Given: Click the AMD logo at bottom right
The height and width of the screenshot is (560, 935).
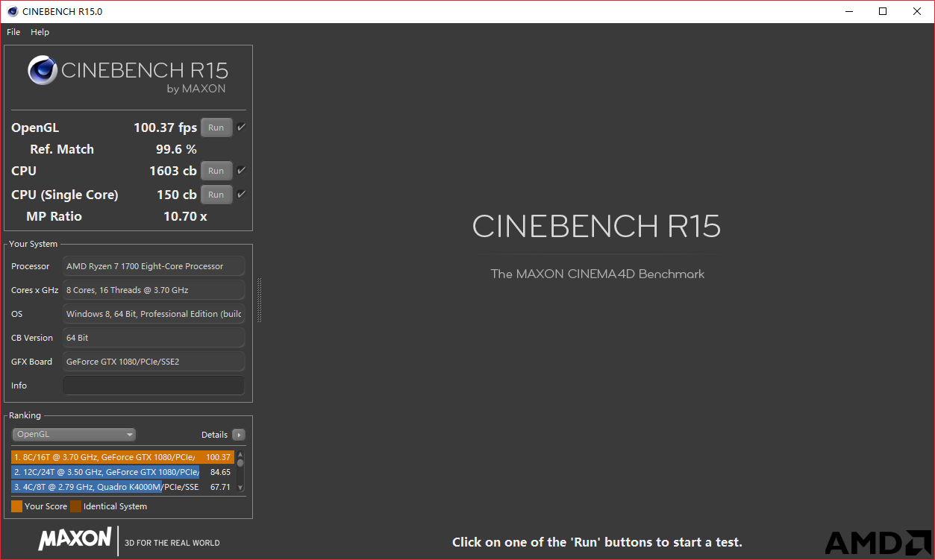Looking at the screenshot, I should pos(878,543).
